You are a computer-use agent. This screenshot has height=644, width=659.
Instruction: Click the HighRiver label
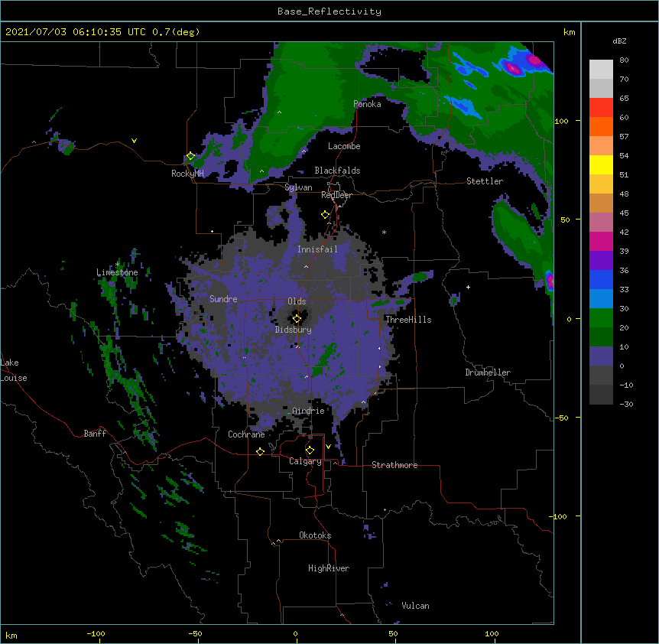click(x=329, y=568)
